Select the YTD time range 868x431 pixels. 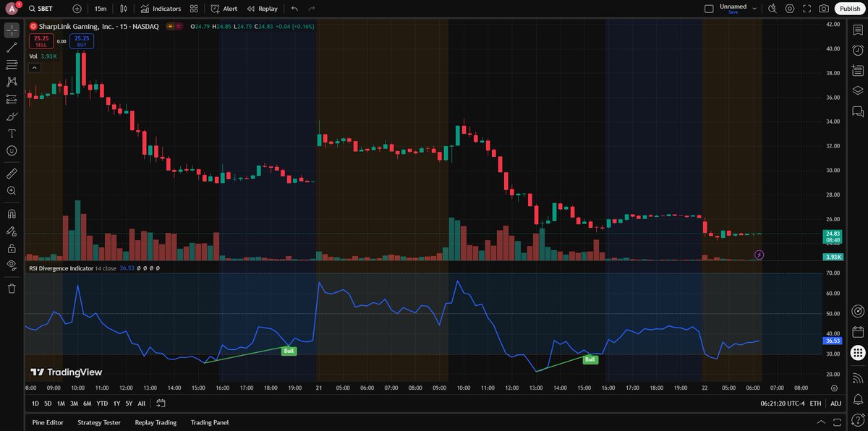pyautogui.click(x=101, y=404)
